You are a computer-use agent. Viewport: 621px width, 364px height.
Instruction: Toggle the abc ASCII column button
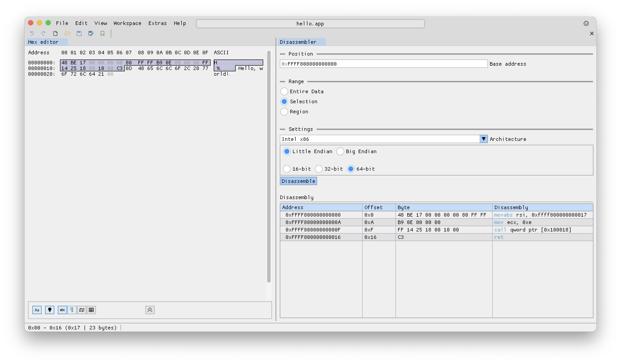click(62, 310)
